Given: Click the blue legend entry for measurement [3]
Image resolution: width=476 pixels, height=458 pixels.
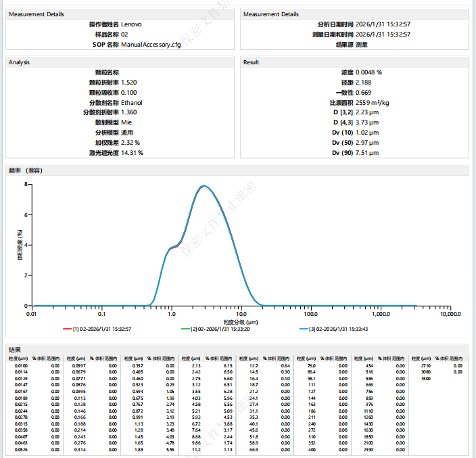Looking at the screenshot, I should click(x=333, y=329).
